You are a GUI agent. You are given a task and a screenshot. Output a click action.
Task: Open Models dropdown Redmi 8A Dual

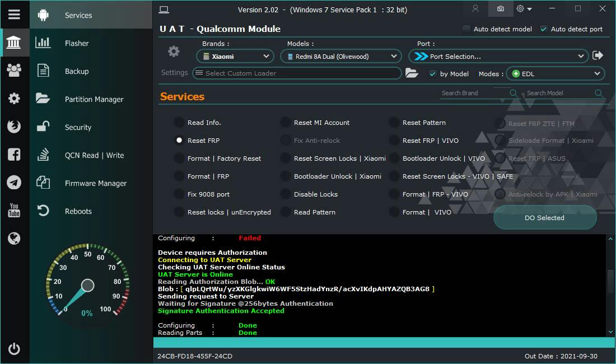point(340,56)
